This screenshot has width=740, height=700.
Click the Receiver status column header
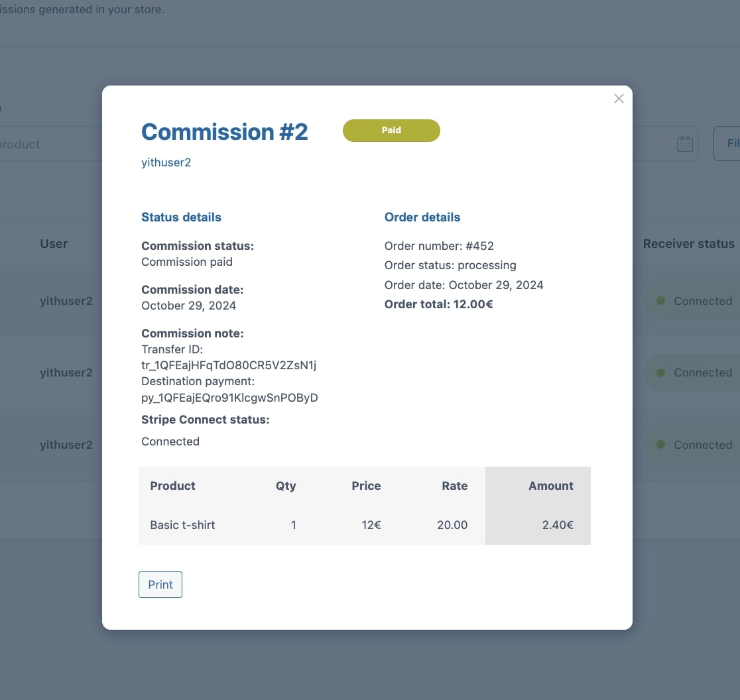688,244
